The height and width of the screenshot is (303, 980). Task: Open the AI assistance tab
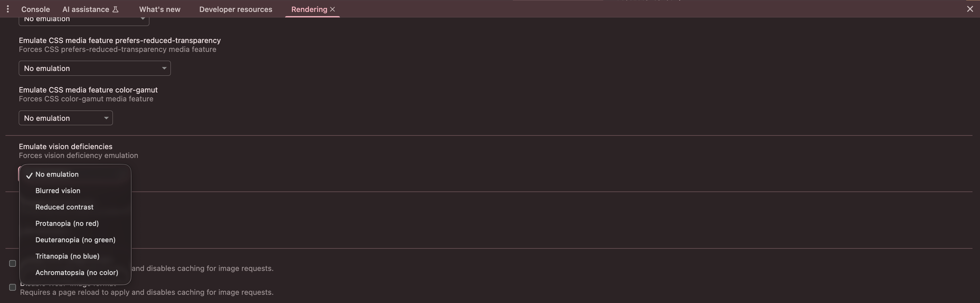tap(86, 9)
